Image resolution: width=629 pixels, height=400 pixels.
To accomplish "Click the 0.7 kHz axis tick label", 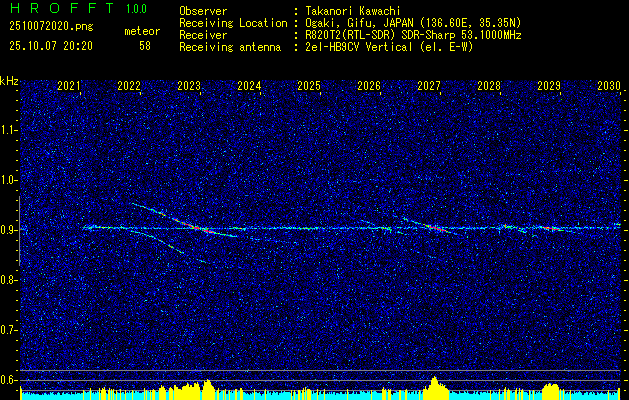I will point(9,330).
